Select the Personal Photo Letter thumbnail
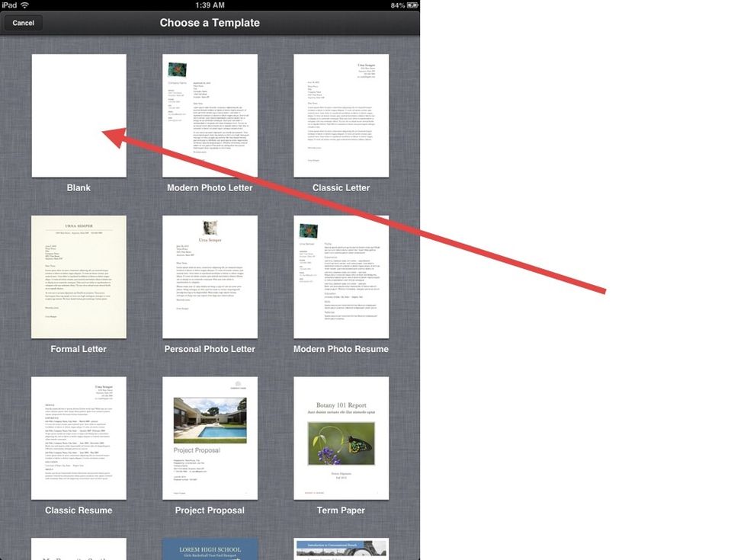Image resolution: width=747 pixels, height=560 pixels. tap(210, 277)
